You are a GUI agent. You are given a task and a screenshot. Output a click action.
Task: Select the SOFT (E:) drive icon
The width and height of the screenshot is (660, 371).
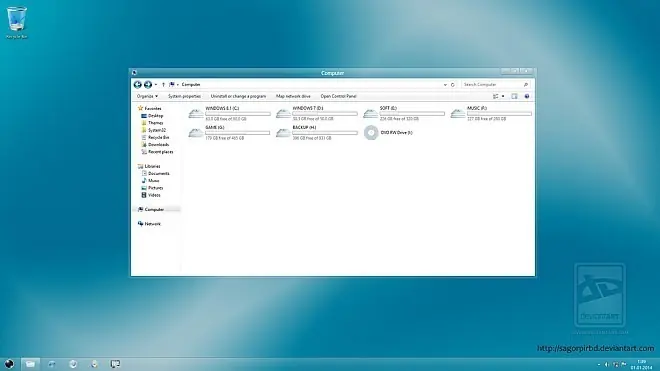(370, 114)
